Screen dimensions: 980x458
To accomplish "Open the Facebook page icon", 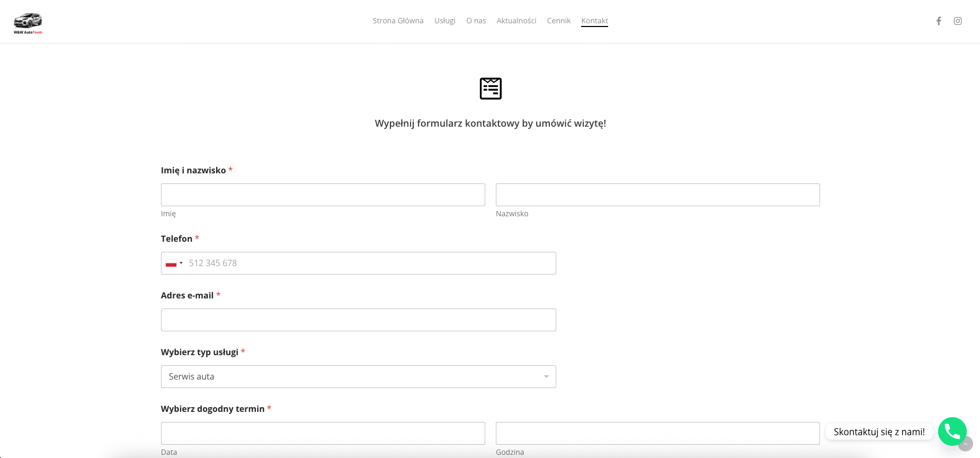I will click(939, 21).
